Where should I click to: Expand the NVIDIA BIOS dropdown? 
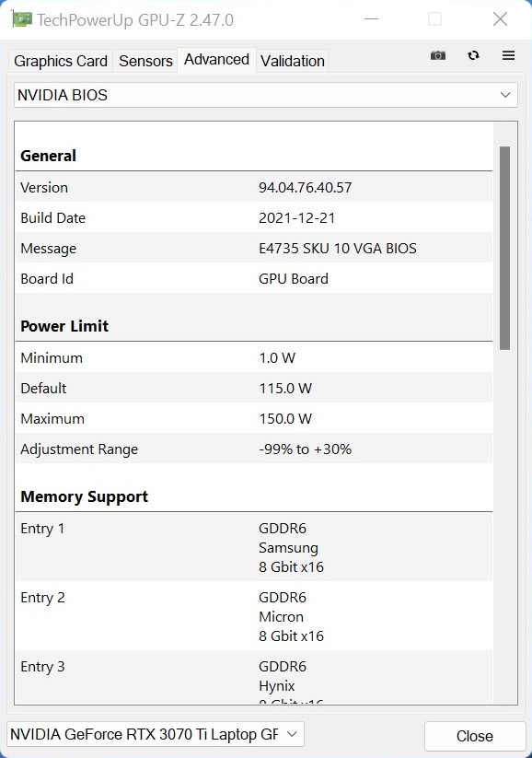(x=266, y=95)
